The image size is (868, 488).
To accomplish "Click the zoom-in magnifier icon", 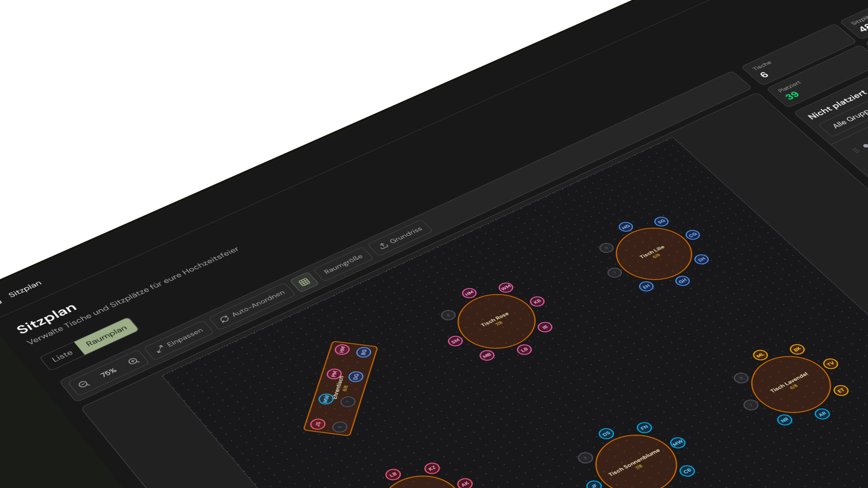I will [133, 361].
